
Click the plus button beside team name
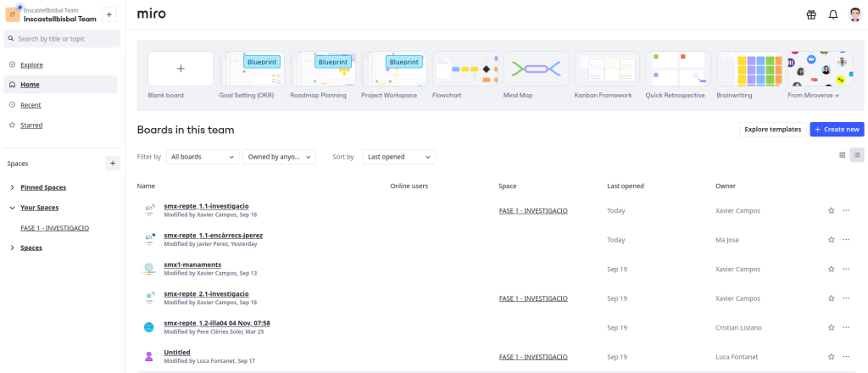[109, 15]
